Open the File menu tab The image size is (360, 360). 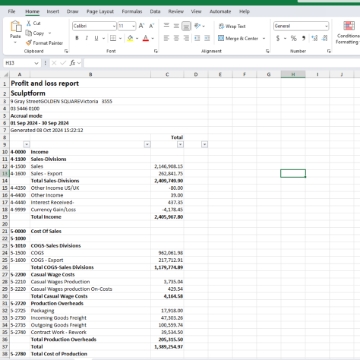11,11
